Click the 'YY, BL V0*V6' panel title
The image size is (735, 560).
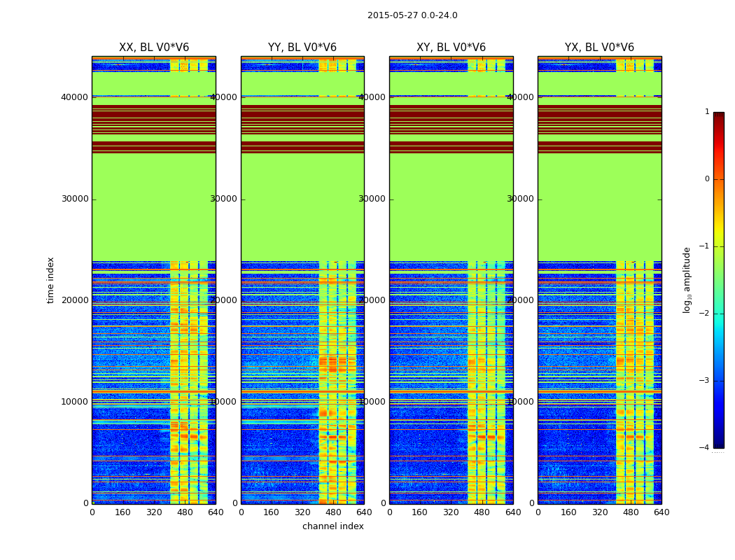point(302,48)
